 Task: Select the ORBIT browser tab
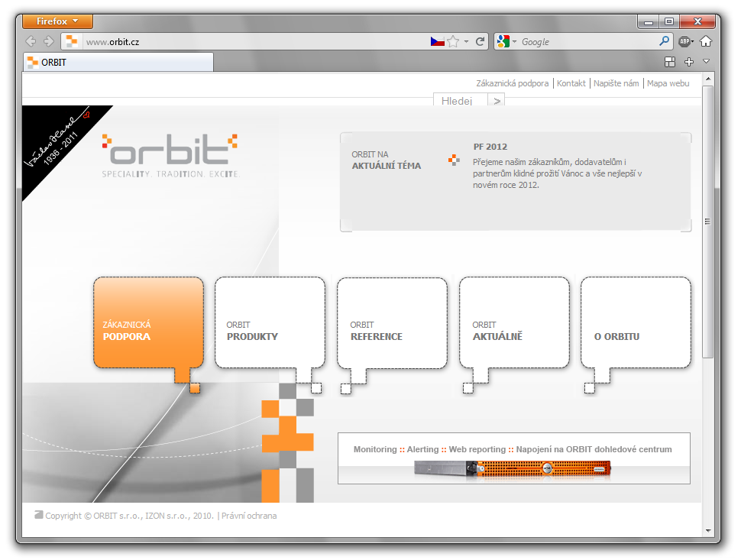(x=118, y=63)
